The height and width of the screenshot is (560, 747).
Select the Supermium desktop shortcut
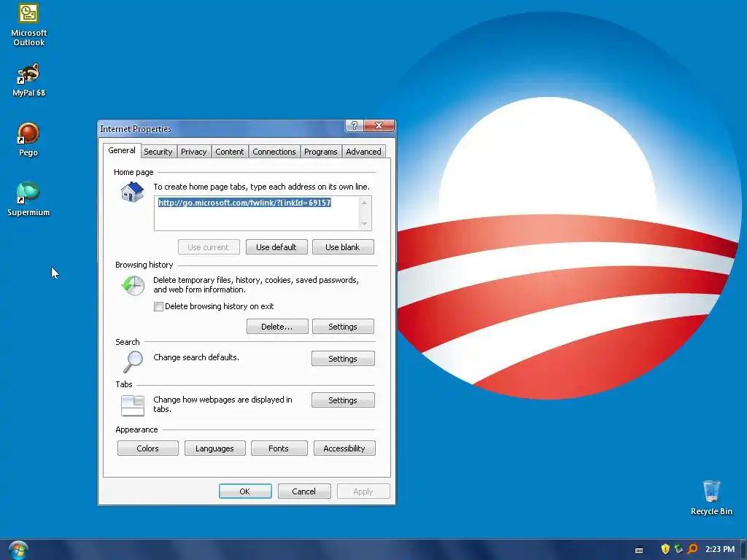click(x=28, y=199)
